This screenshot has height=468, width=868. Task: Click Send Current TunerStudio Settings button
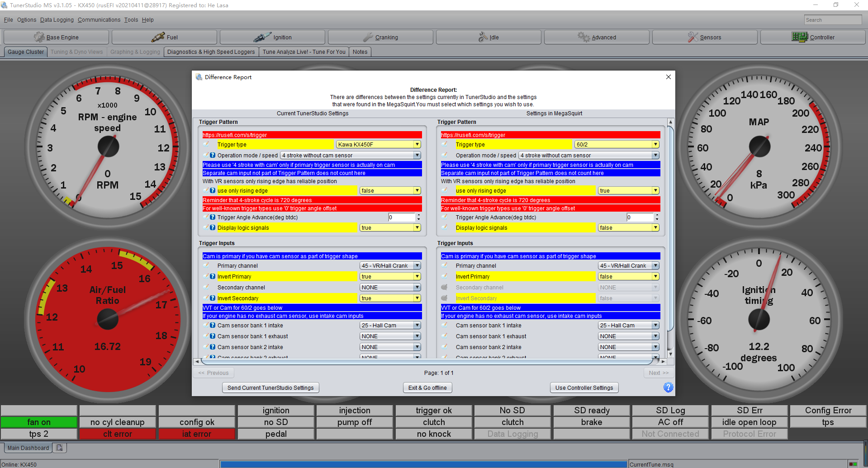(x=270, y=388)
